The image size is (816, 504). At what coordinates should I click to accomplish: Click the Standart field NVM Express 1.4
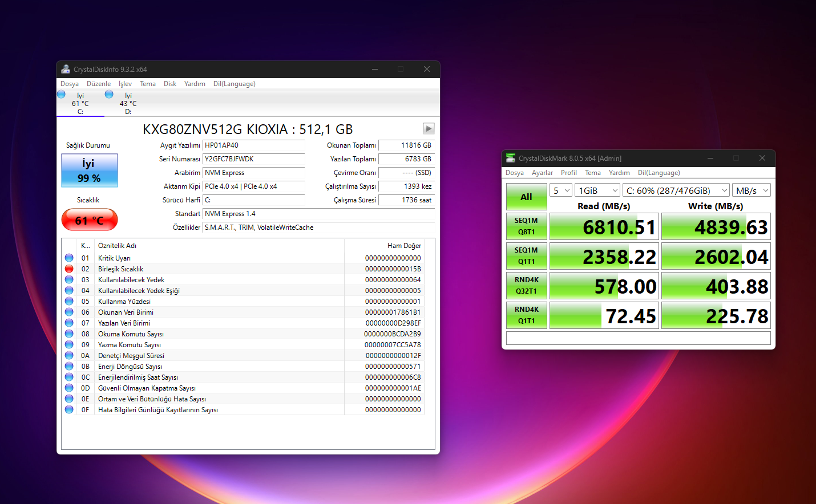[x=319, y=214]
